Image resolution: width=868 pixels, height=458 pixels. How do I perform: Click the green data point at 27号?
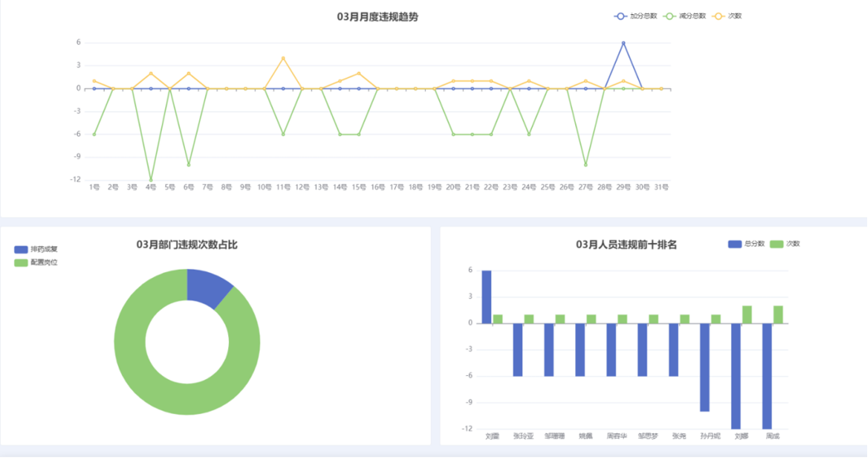pyautogui.click(x=586, y=164)
